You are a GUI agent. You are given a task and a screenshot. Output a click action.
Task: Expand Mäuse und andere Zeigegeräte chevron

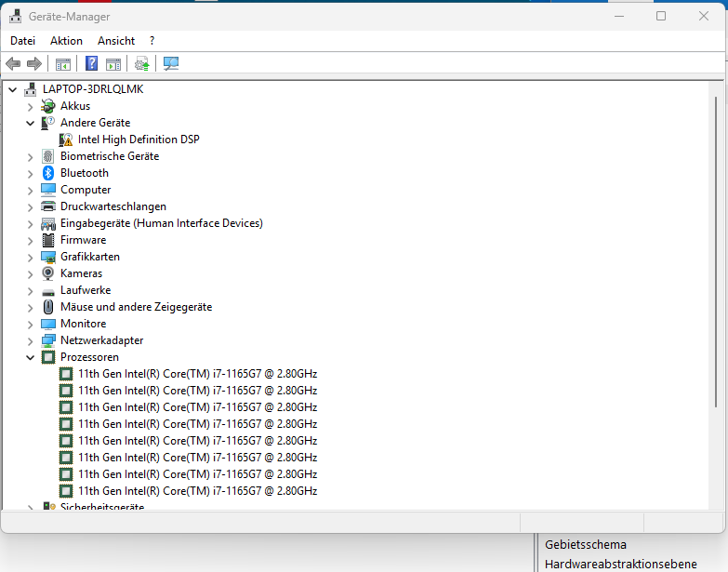30,308
